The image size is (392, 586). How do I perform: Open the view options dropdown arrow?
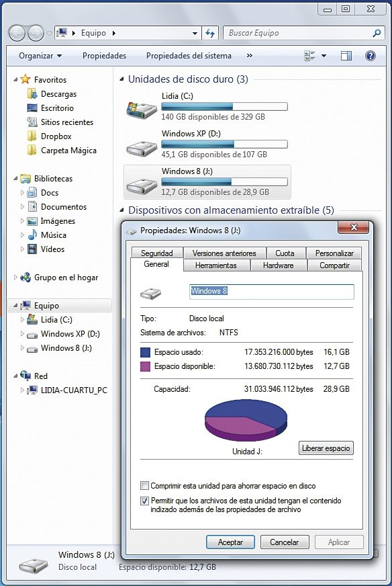point(324,56)
